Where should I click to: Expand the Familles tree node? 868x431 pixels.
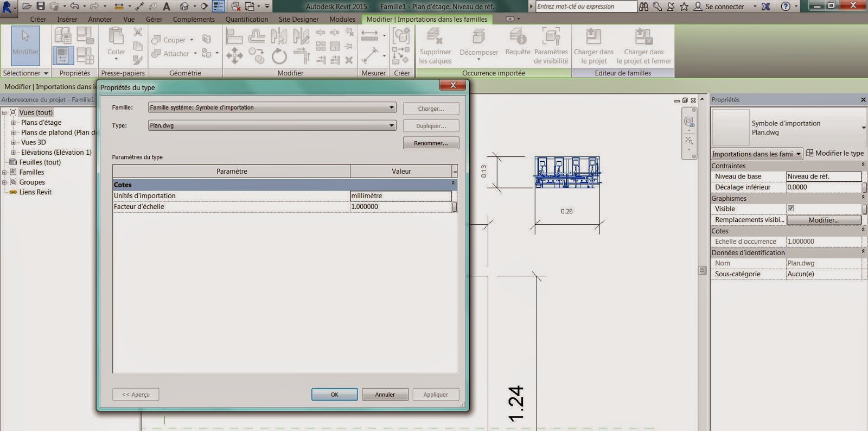4,172
